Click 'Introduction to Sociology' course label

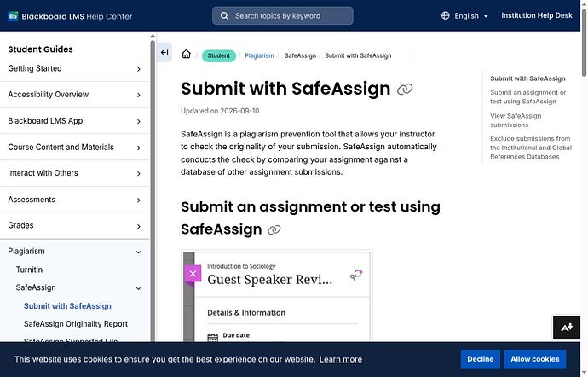pos(241,266)
